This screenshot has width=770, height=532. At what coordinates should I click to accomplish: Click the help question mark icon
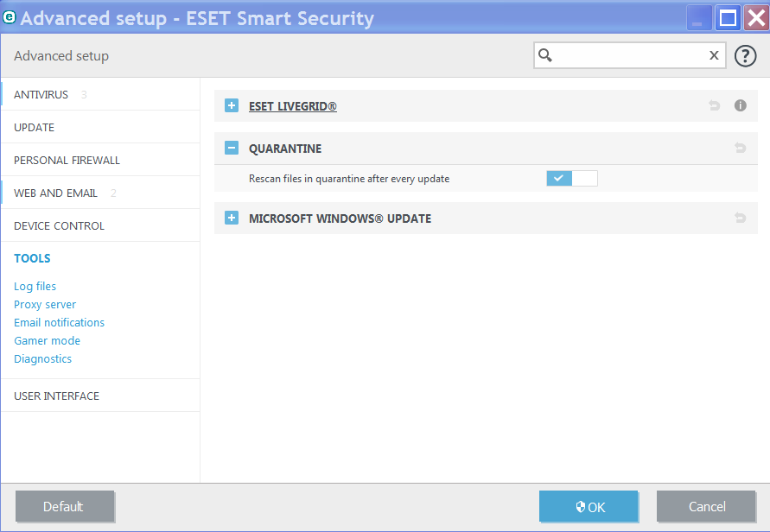point(745,56)
